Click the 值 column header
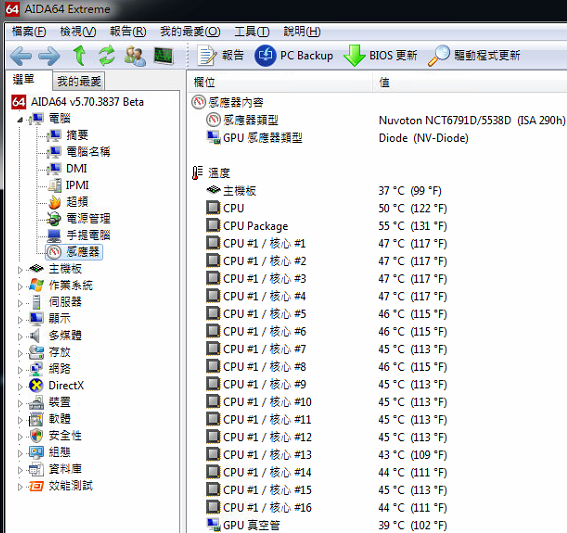Viewport: 567px width, 533px height. point(470,82)
